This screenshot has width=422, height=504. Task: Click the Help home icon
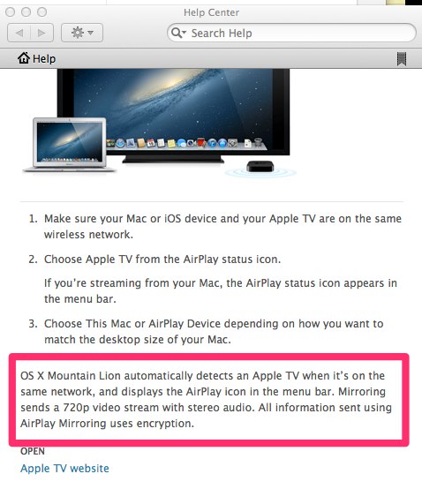coord(24,58)
